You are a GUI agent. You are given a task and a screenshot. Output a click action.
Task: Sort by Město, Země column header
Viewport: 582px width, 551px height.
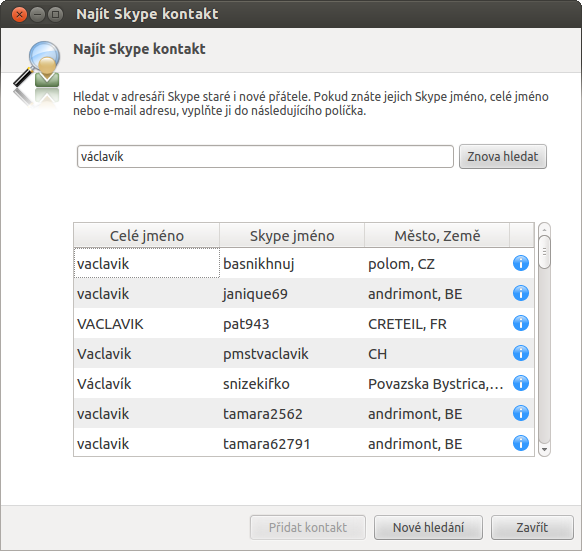click(437, 236)
